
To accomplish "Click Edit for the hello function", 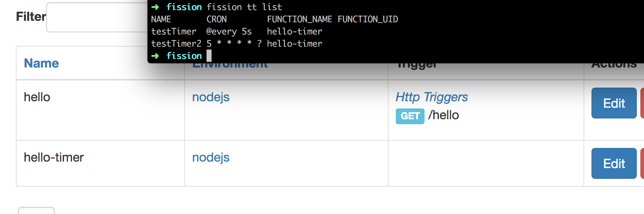I will pos(613,103).
